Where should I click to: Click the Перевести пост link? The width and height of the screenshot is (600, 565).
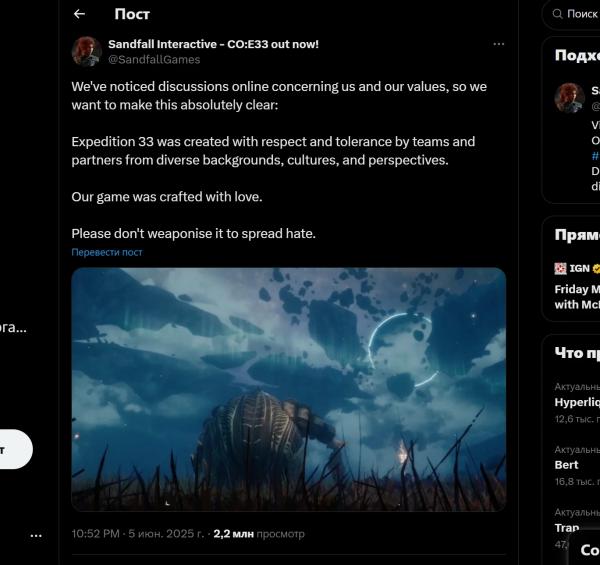click(x=107, y=252)
